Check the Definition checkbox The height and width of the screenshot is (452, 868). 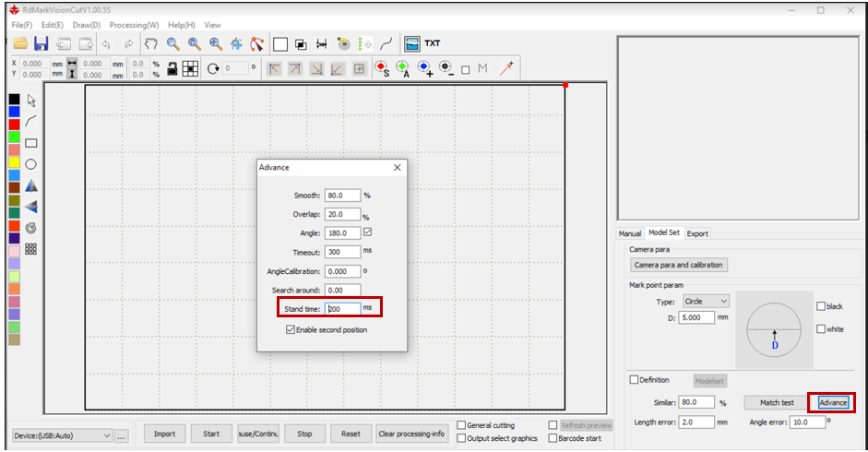pyautogui.click(x=635, y=380)
